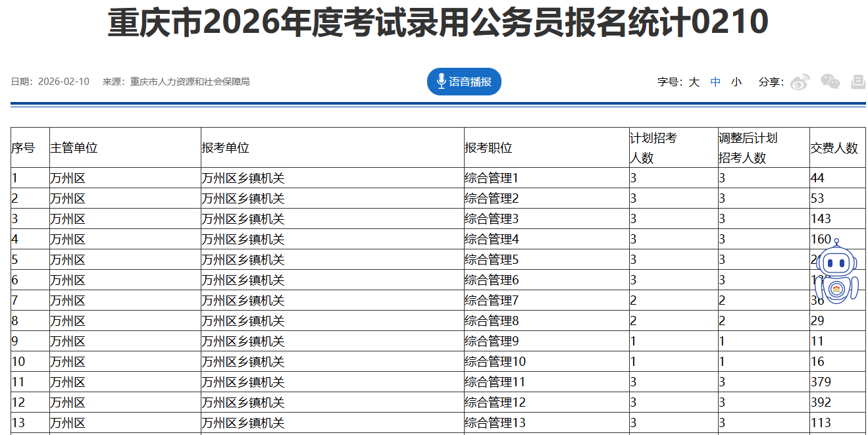
Task: Set font size to 大
Action: coord(694,82)
